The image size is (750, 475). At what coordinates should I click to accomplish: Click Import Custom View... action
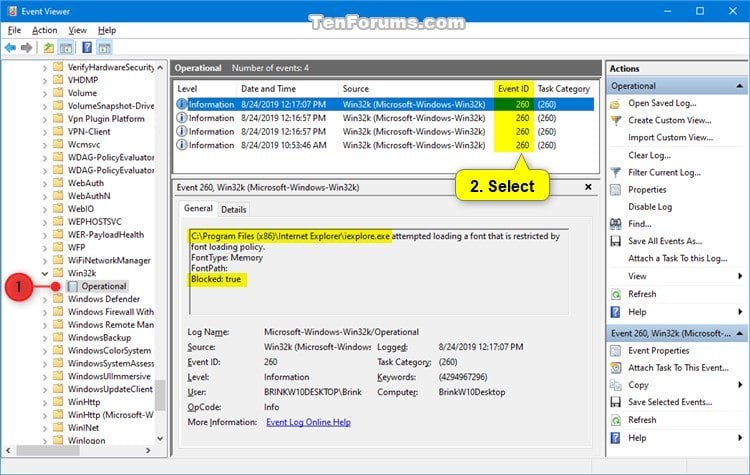coord(670,138)
